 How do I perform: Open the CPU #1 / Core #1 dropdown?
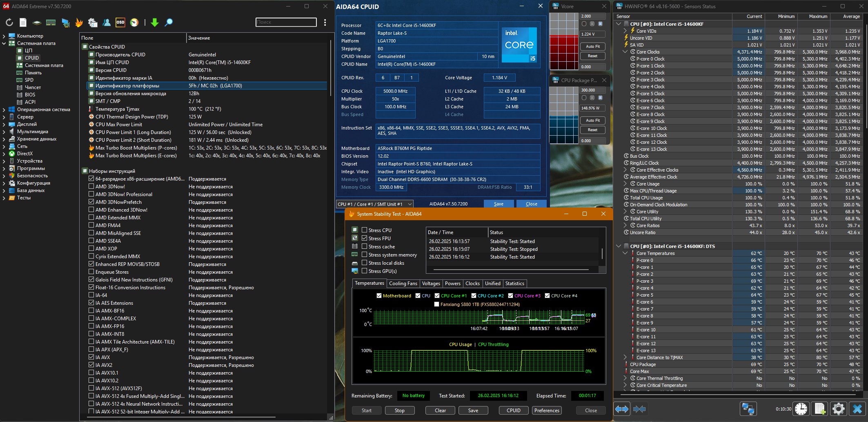[x=375, y=204]
